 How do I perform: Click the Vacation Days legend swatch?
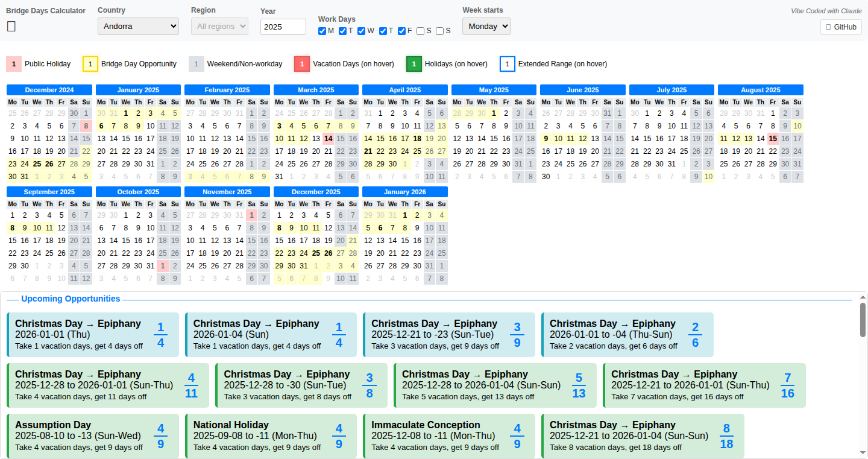pos(302,64)
